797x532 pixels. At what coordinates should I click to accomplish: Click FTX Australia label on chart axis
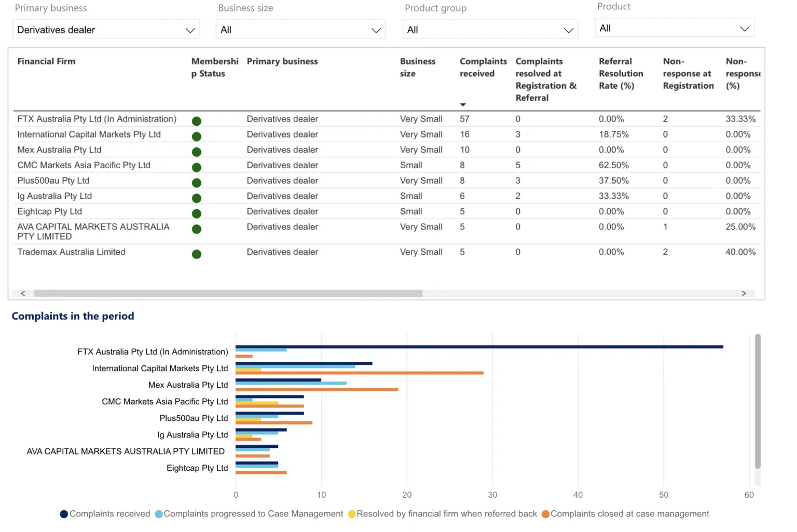click(153, 352)
